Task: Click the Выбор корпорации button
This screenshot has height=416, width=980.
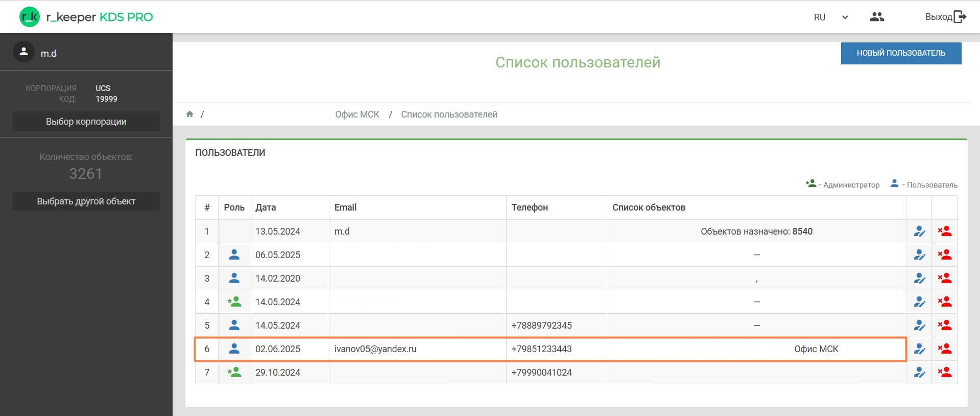Action: click(86, 122)
